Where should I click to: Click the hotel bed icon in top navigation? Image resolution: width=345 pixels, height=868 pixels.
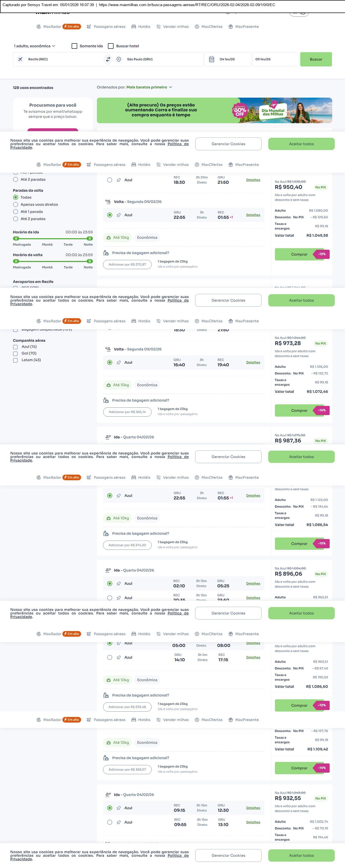coord(133,27)
